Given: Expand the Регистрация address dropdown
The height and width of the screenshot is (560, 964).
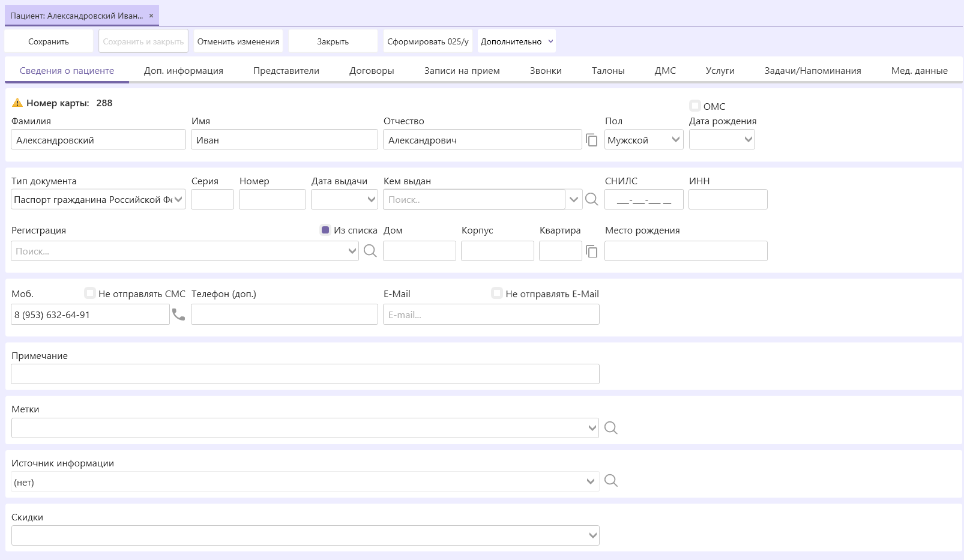Looking at the screenshot, I should pos(352,251).
